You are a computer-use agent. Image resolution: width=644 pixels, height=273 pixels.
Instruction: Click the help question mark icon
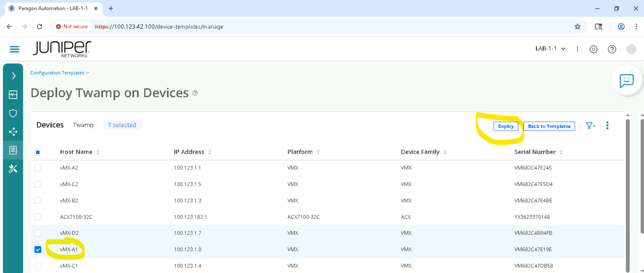coord(612,49)
